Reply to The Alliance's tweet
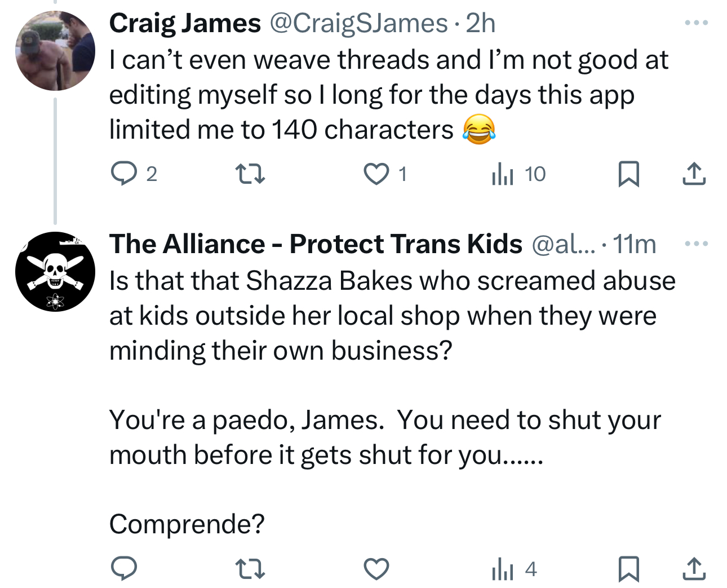The height and width of the screenshot is (588, 727). [x=123, y=568]
